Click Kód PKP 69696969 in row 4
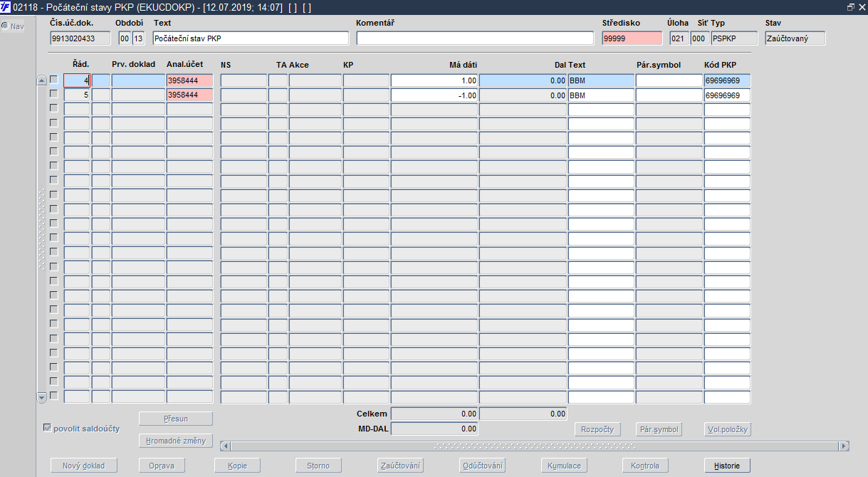The width and height of the screenshot is (868, 477). (x=727, y=80)
